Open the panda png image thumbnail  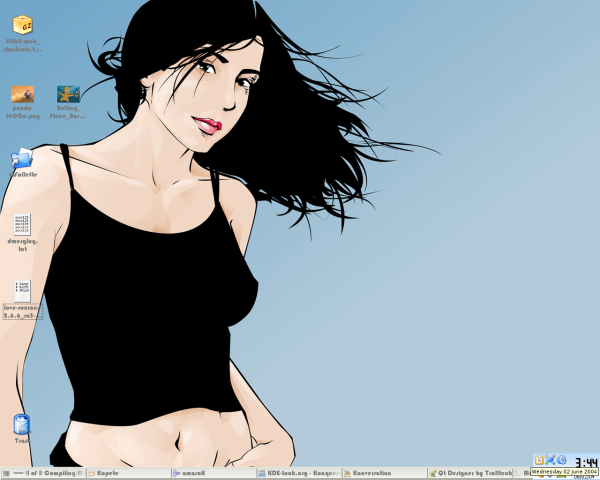[22, 94]
